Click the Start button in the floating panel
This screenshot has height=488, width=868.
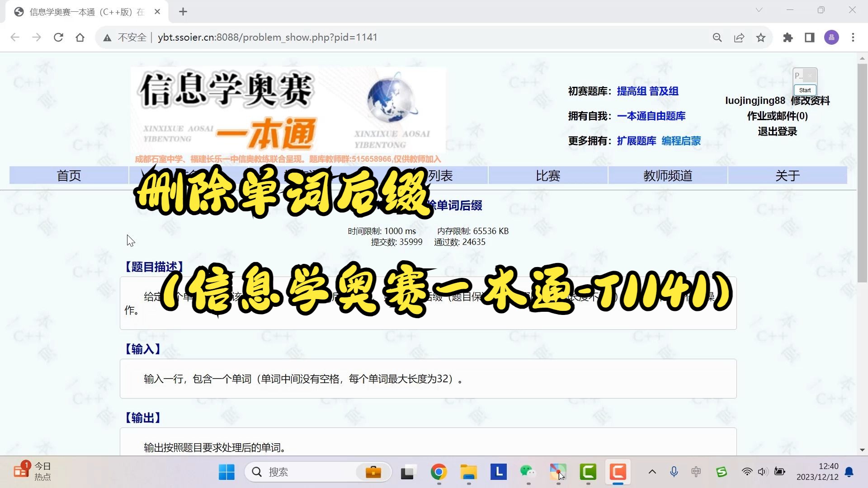point(804,90)
